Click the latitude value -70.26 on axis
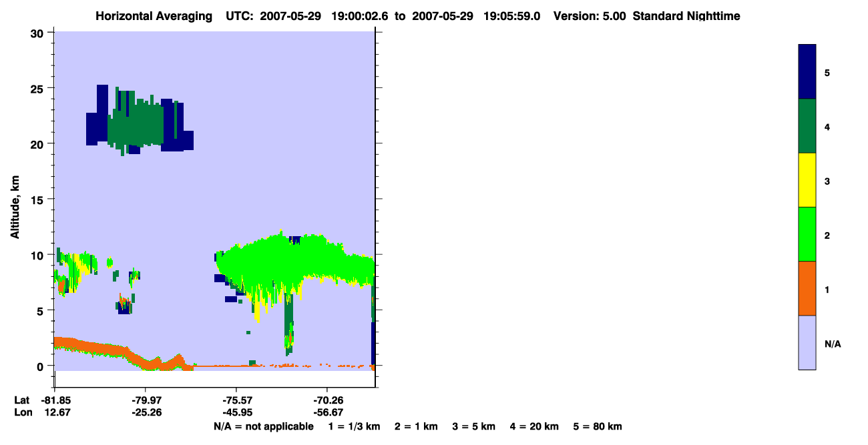This screenshot has width=868, height=445. coord(327,400)
